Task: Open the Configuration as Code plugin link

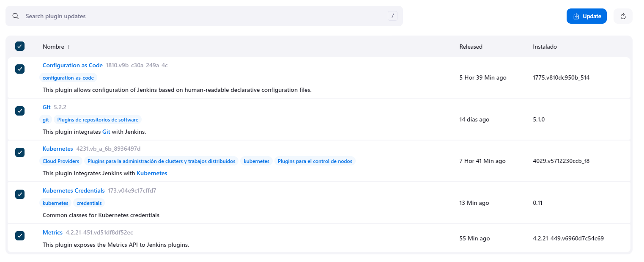Action: (73, 65)
